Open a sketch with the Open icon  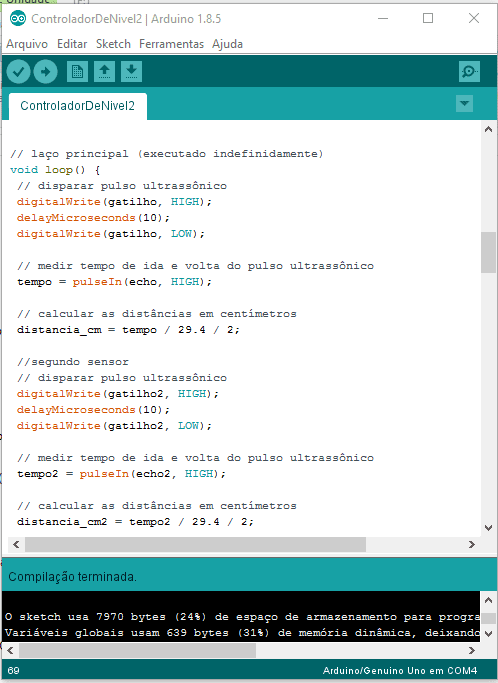click(104, 71)
